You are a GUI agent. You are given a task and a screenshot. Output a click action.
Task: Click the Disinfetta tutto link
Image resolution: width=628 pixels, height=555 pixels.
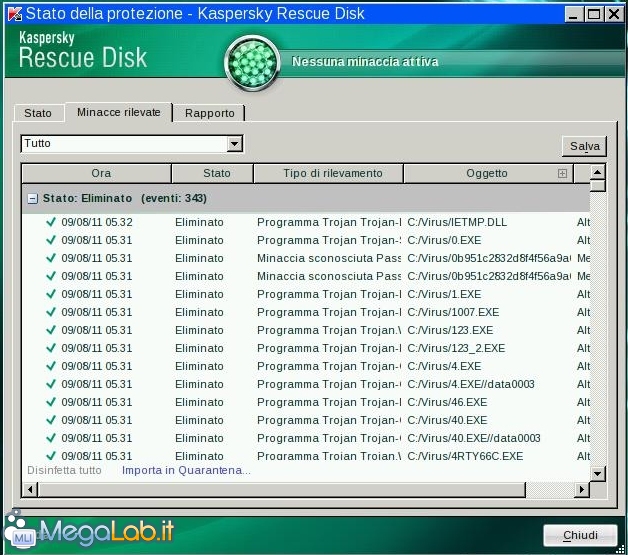[64, 470]
